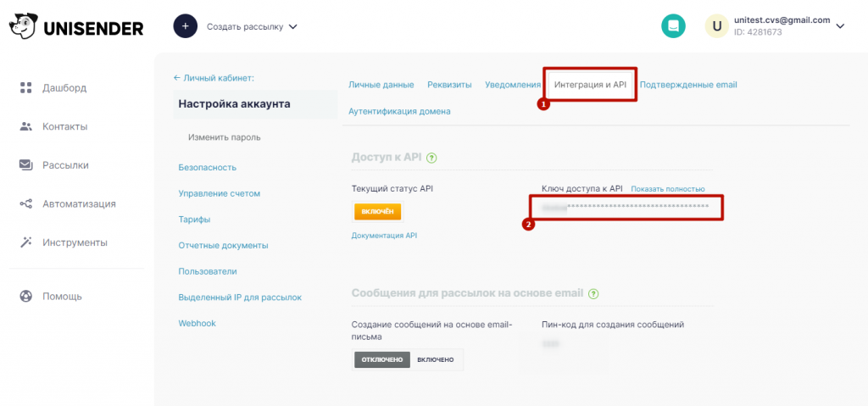Click Текущий статус API label
The width and height of the screenshot is (868, 406).
[392, 189]
